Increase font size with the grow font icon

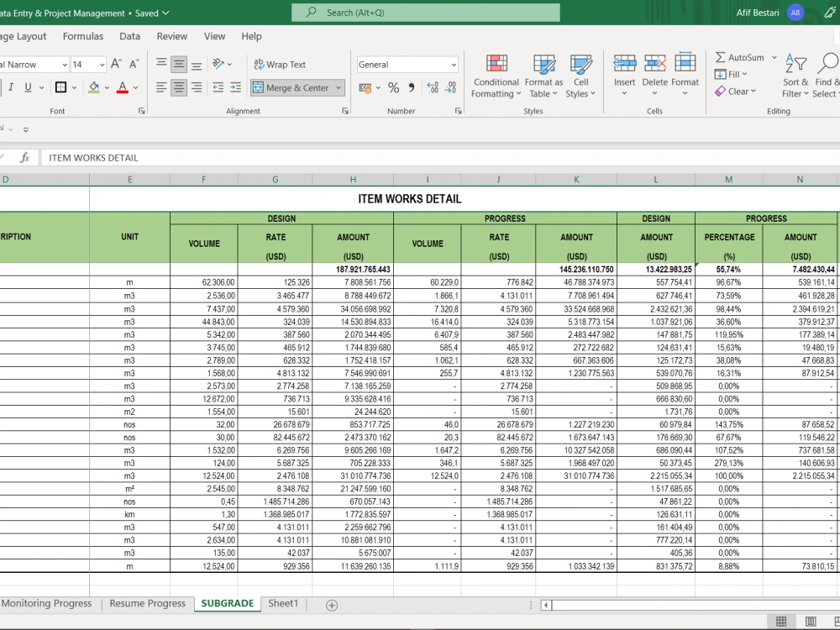[x=116, y=65]
